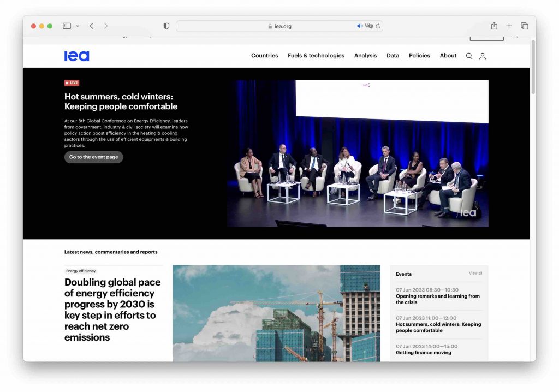The width and height of the screenshot is (559, 392).
Task: Open the Countries menu
Action: point(264,56)
